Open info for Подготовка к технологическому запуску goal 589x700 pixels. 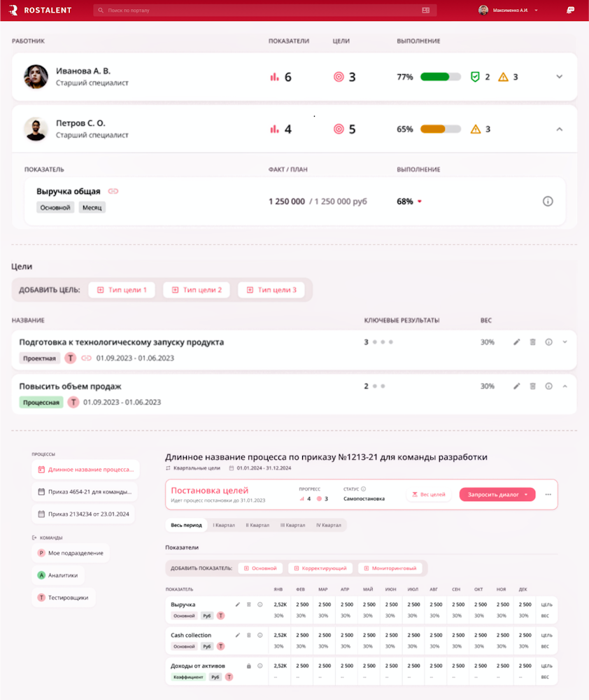[x=548, y=342]
